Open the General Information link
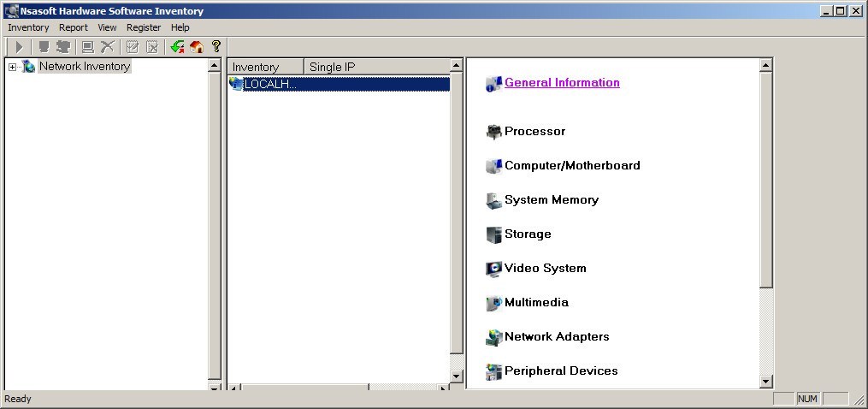 click(x=562, y=83)
